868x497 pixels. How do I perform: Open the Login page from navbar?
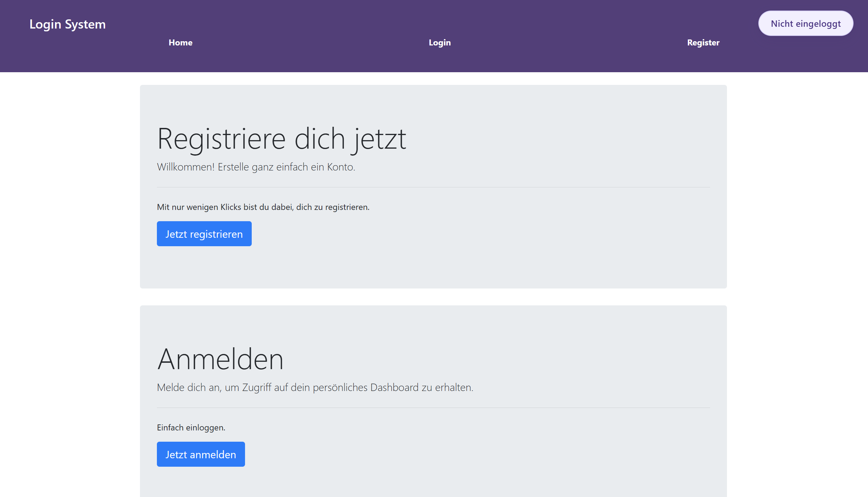click(439, 43)
